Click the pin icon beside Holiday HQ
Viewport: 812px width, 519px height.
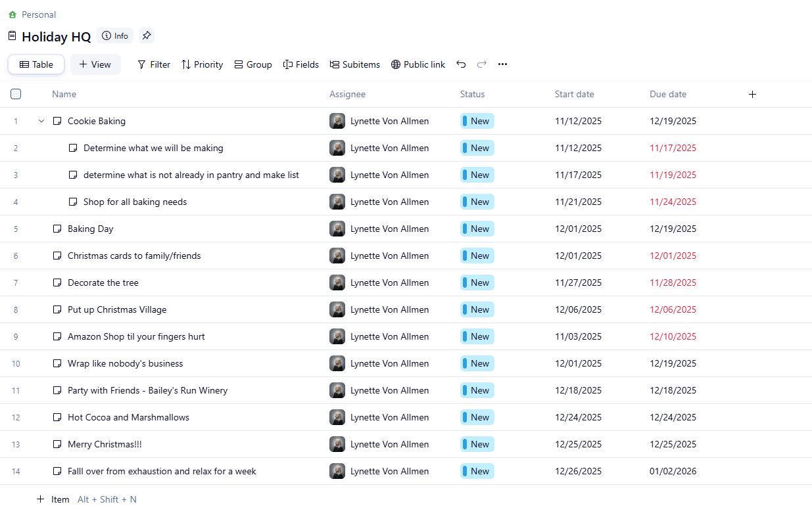147,35
